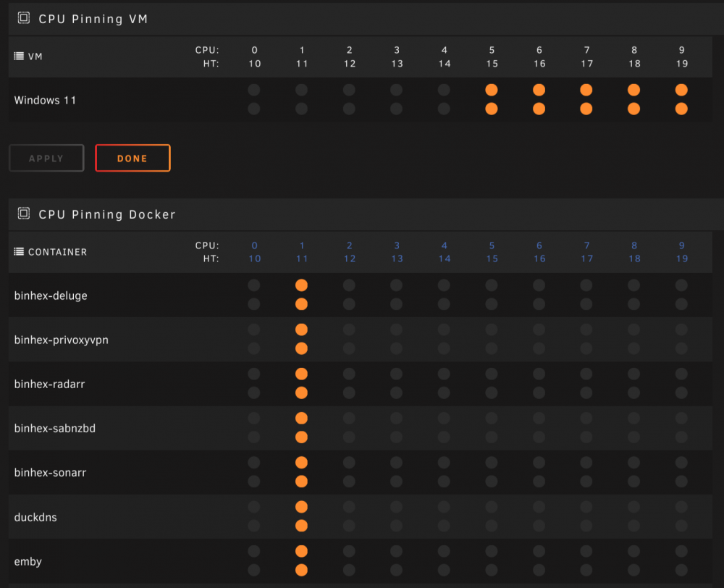This screenshot has width=724, height=588.
Task: Select the Windows 11 VM name
Action: pos(45,100)
